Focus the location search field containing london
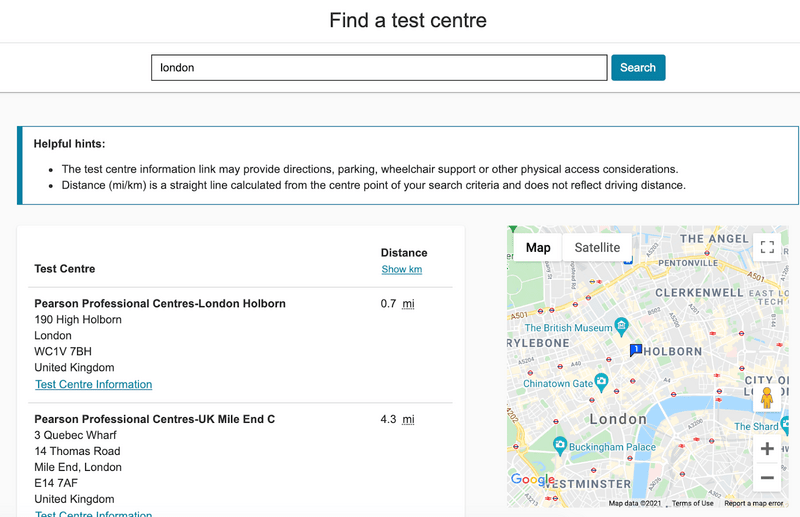 379,67
